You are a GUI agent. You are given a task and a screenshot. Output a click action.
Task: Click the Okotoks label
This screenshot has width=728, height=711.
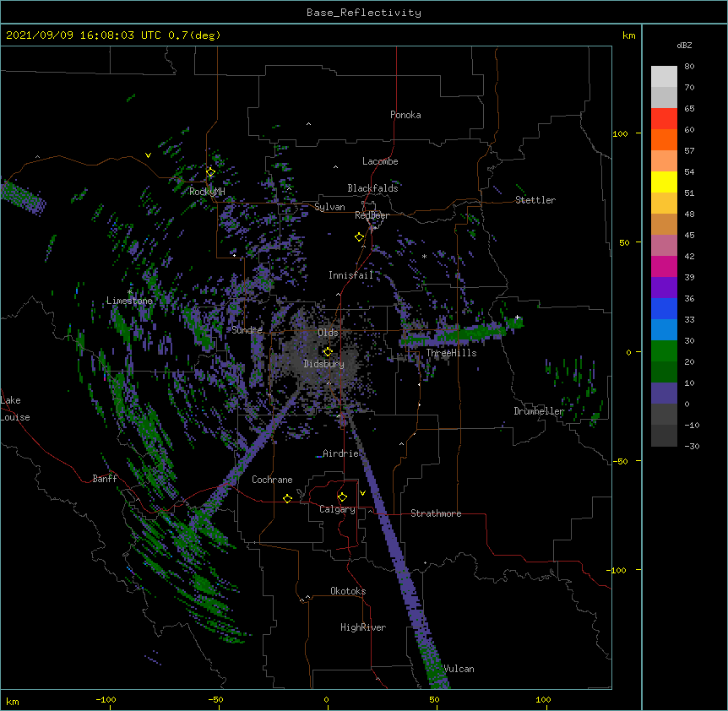[x=348, y=591]
